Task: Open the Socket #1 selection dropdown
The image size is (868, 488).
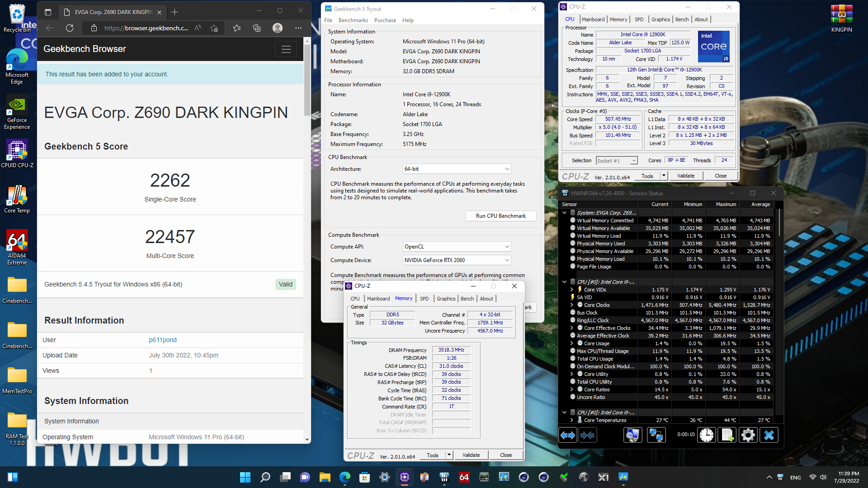Action: 617,161
